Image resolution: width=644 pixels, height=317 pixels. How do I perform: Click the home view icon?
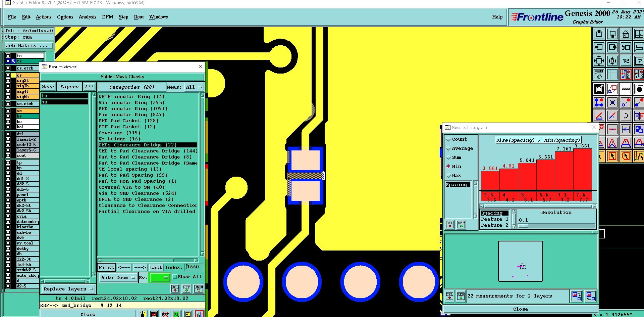pyautogui.click(x=626, y=34)
